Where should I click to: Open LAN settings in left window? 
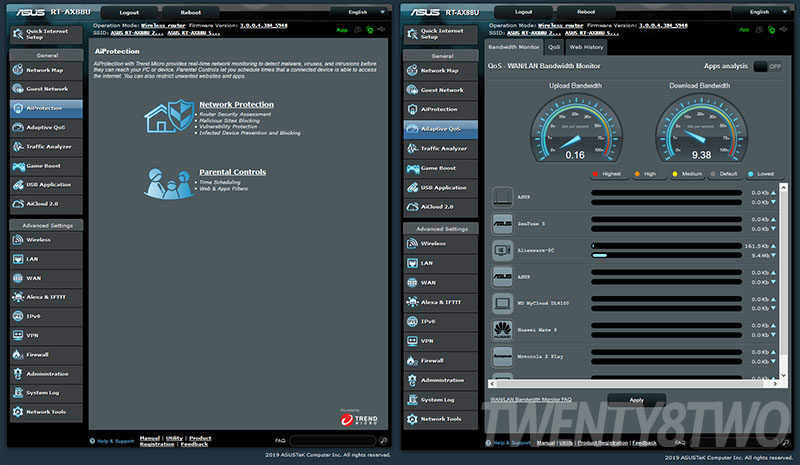(x=46, y=259)
